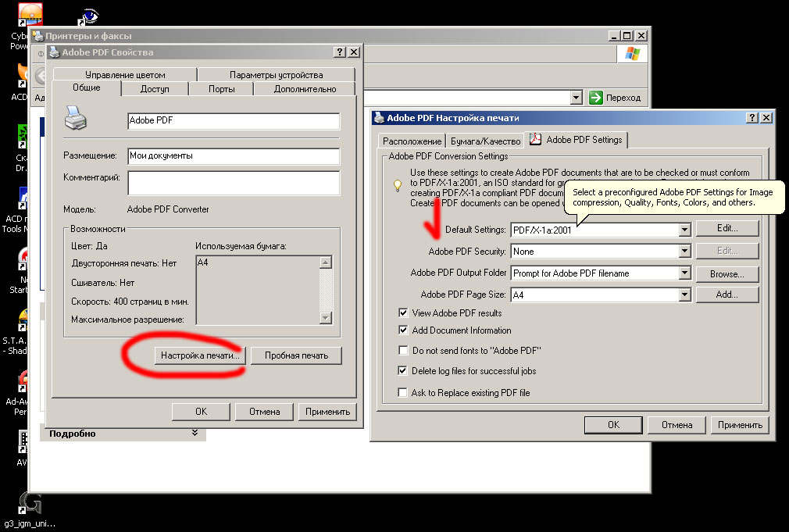Click OK in Настройка печати dialog
Image resolution: width=789 pixels, height=532 pixels.
[613, 424]
